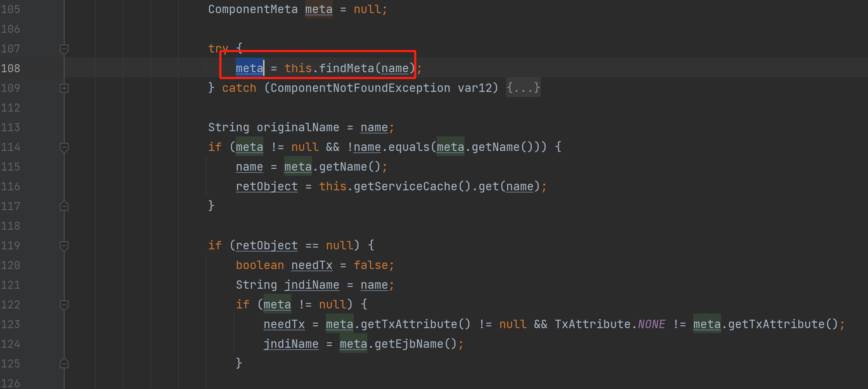Viewport: 868px width, 389px height.
Task: Collapse the try block at line 107
Action: tap(64, 49)
